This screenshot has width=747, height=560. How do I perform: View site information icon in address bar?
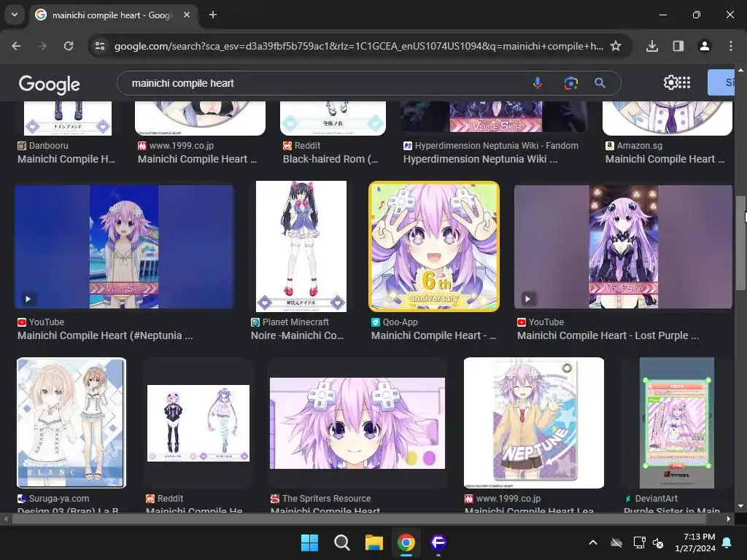(100, 46)
